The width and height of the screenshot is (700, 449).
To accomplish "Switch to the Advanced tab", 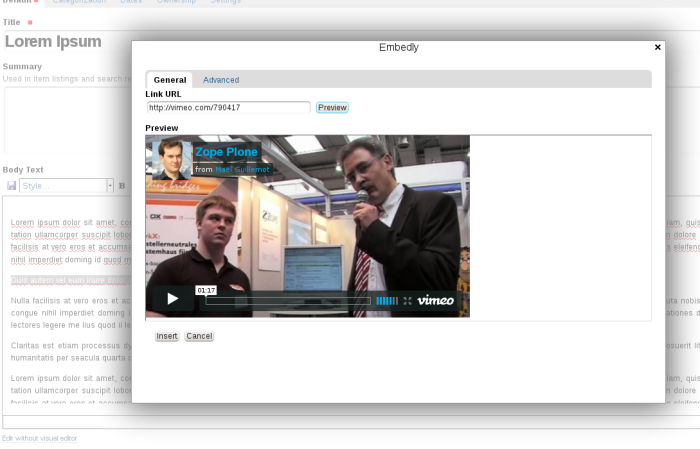I will pyautogui.click(x=221, y=80).
